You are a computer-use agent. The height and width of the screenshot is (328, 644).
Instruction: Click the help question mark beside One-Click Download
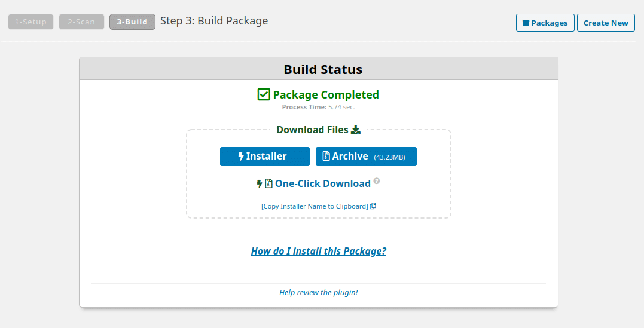[x=377, y=182]
